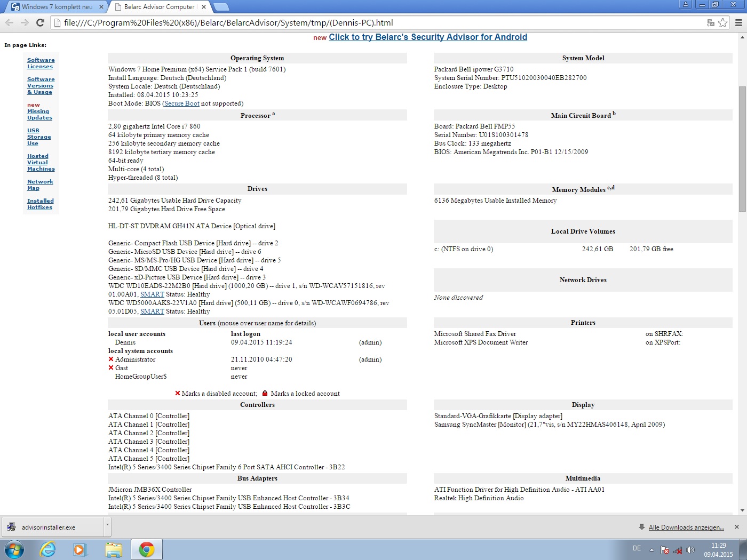747x560 pixels.
Task: Open the volume speaker icon
Action: 690,550
